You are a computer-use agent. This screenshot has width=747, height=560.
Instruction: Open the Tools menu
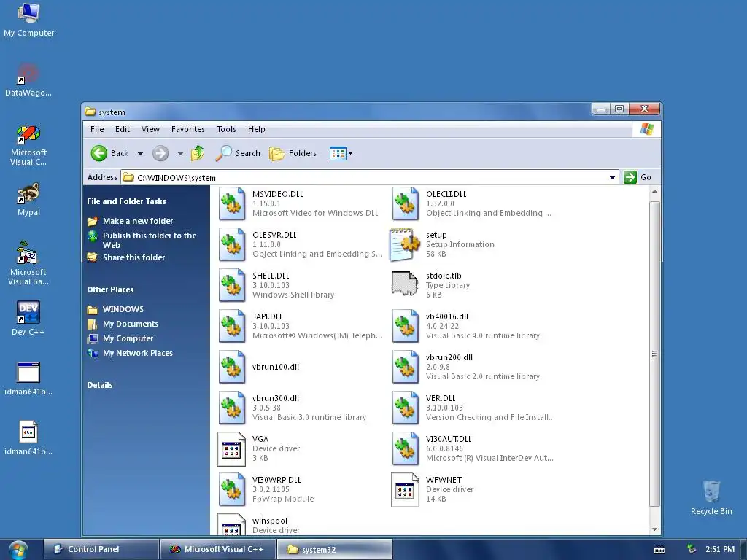pyautogui.click(x=226, y=129)
